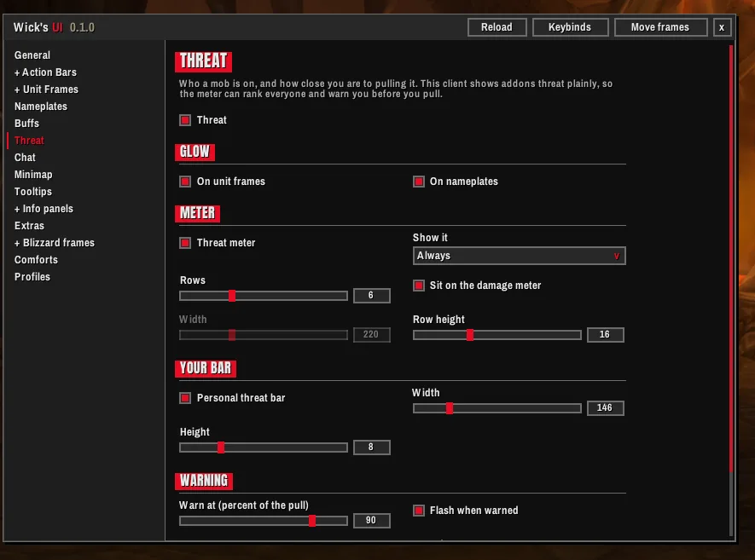The width and height of the screenshot is (755, 560).
Task: Click the Row height slider
Action: click(x=497, y=335)
